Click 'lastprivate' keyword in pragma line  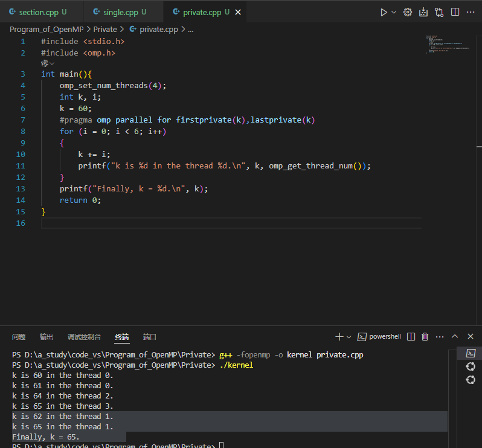(276, 120)
